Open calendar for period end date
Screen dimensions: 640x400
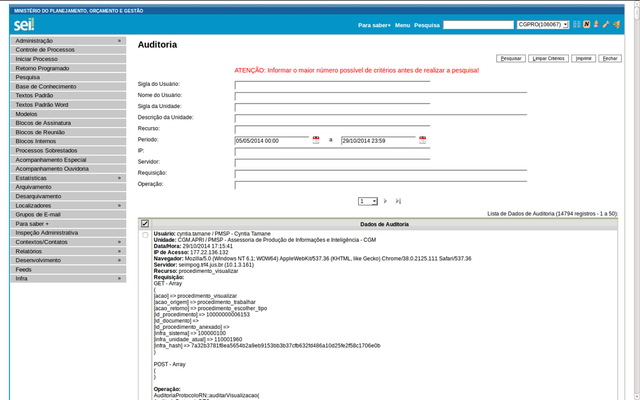(x=423, y=140)
